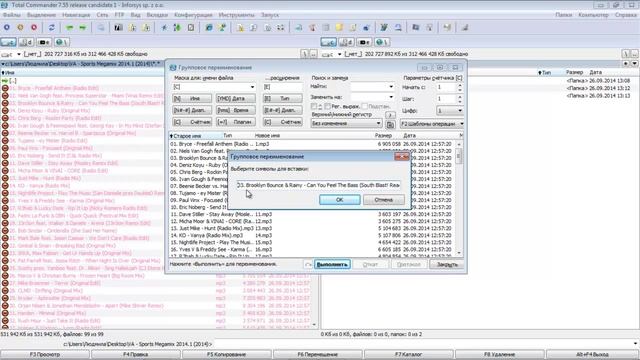Click the yellow folder icon in toolbar
The image size is (640, 360).
[339, 27]
